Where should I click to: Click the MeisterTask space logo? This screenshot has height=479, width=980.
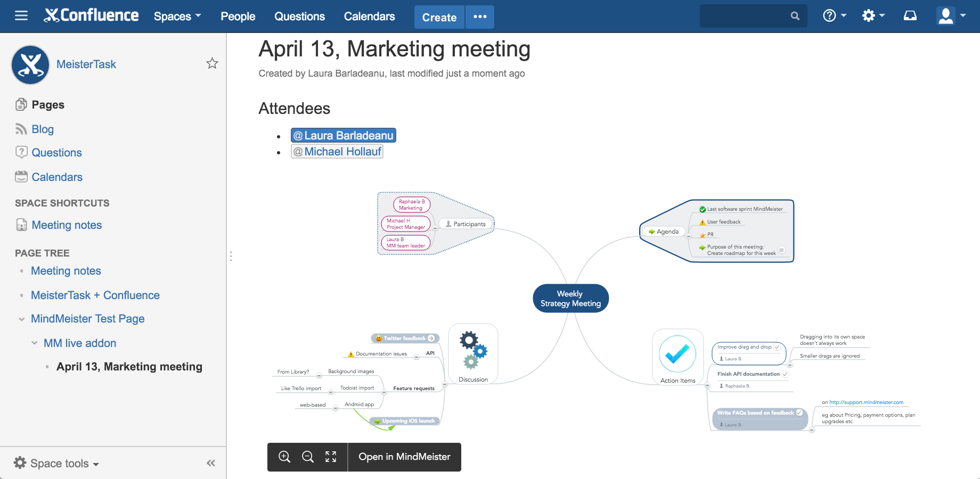(x=30, y=64)
